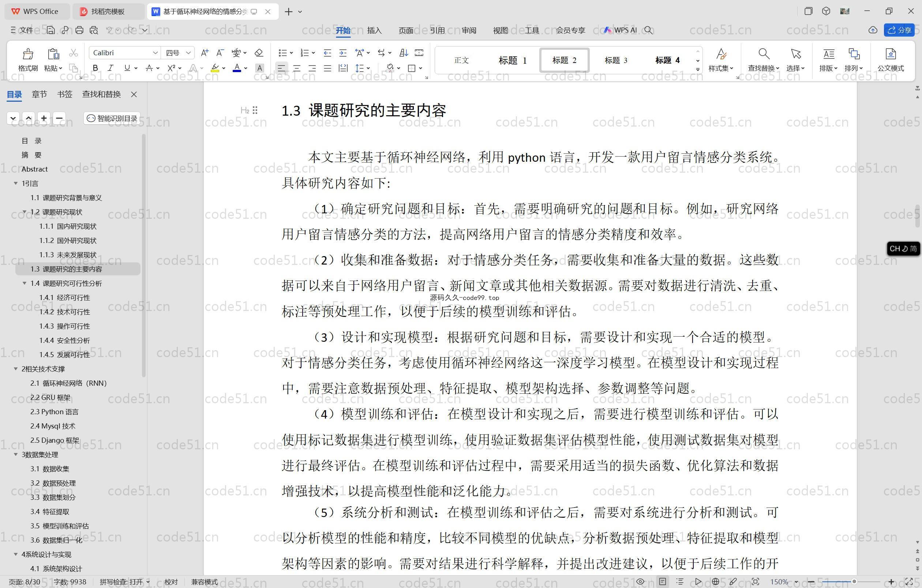Image resolution: width=922 pixels, height=588 pixels.
Task: Click the Select (选择) arrow icon
Action: pyautogui.click(x=796, y=54)
